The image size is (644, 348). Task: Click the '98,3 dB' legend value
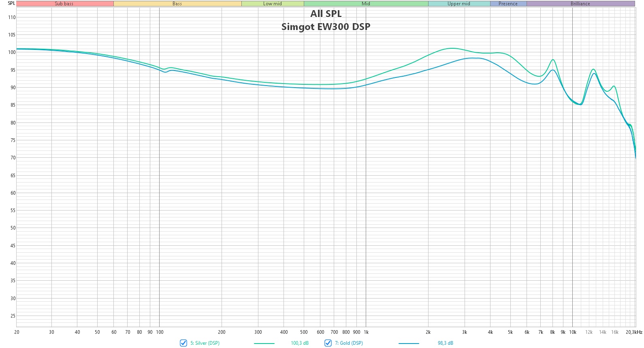[x=446, y=343]
